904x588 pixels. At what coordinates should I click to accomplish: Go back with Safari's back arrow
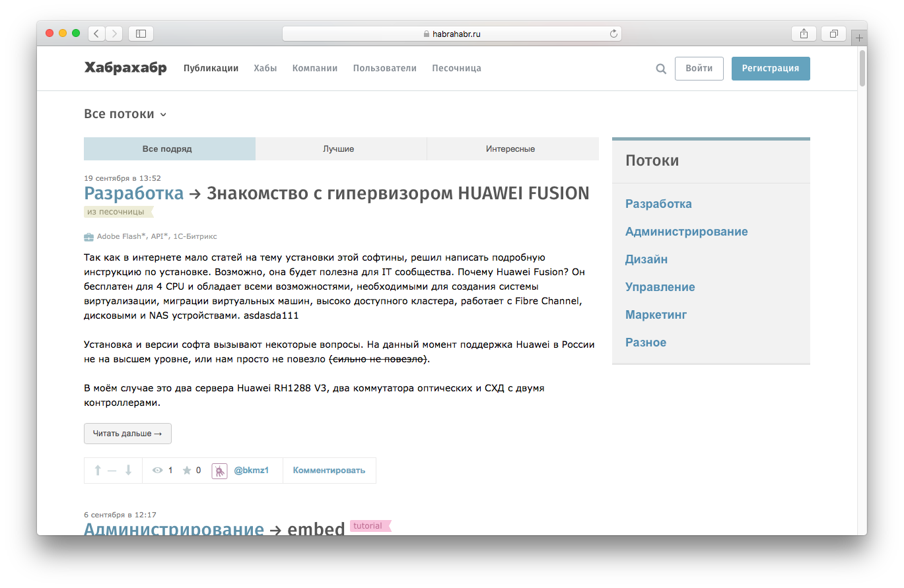(96, 33)
